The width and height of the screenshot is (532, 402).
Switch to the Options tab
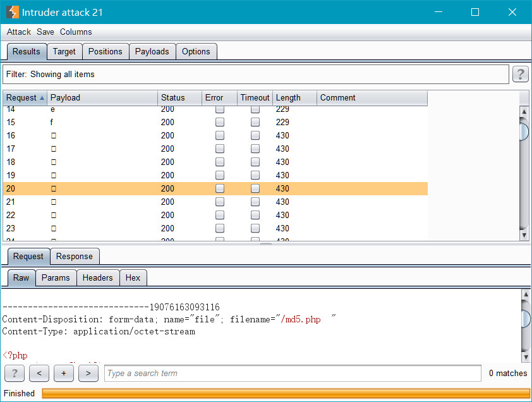pyautogui.click(x=196, y=52)
